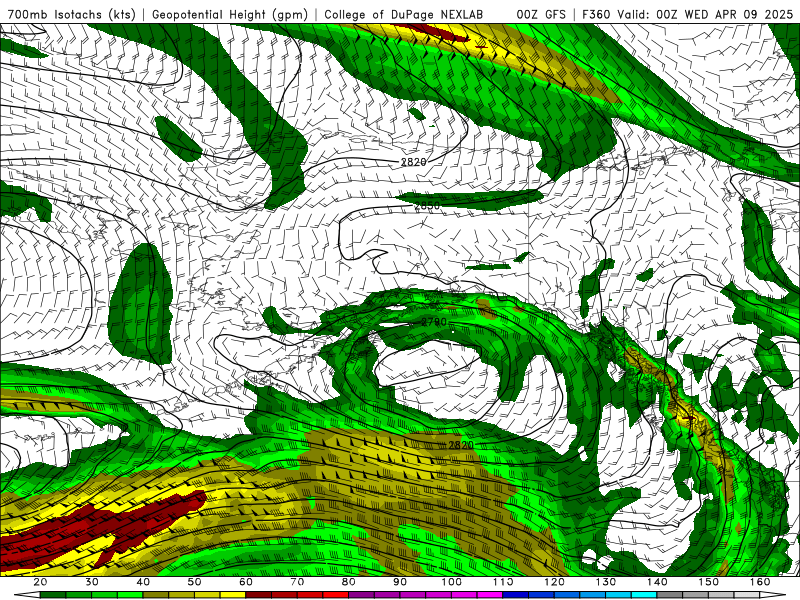The image size is (800, 600).
Task: Pick the darkest green swatch under the 20 label
Action: click(x=53, y=595)
